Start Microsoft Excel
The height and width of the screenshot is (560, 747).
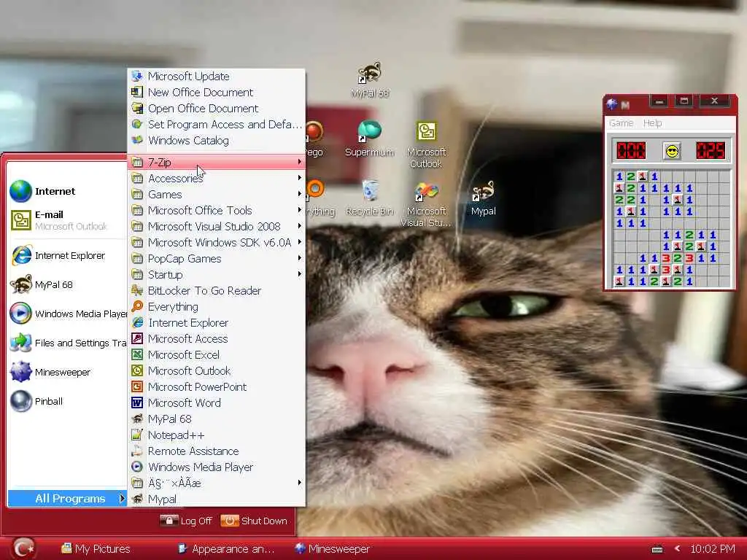point(216,355)
